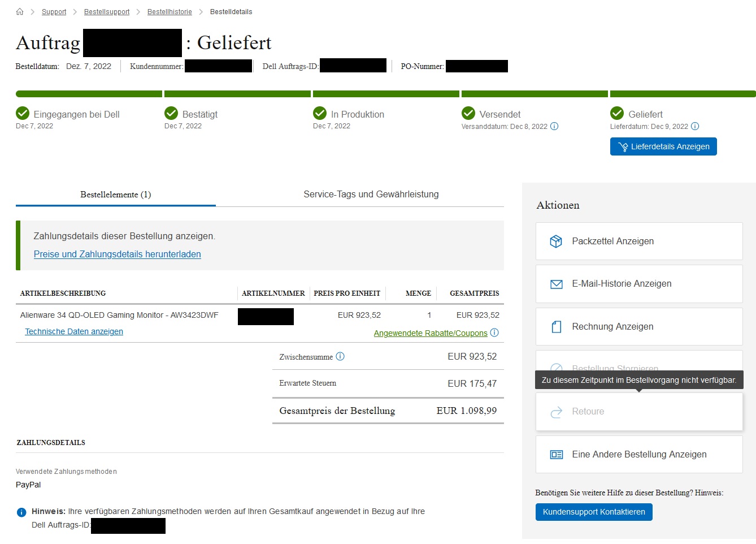
Task: Switch to Service-Tags und Gewährleistung tab
Action: (x=371, y=195)
